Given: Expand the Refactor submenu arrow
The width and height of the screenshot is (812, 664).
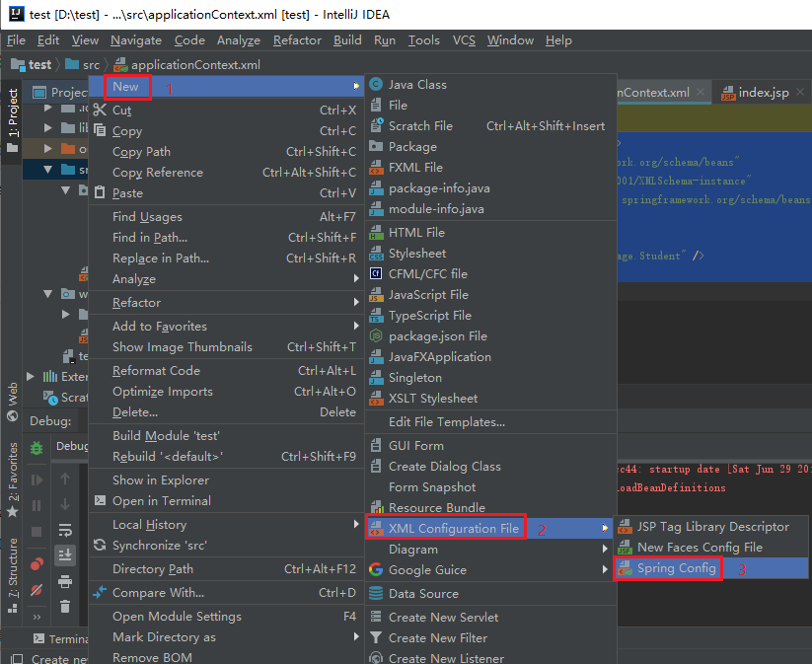Looking at the screenshot, I should [x=356, y=302].
